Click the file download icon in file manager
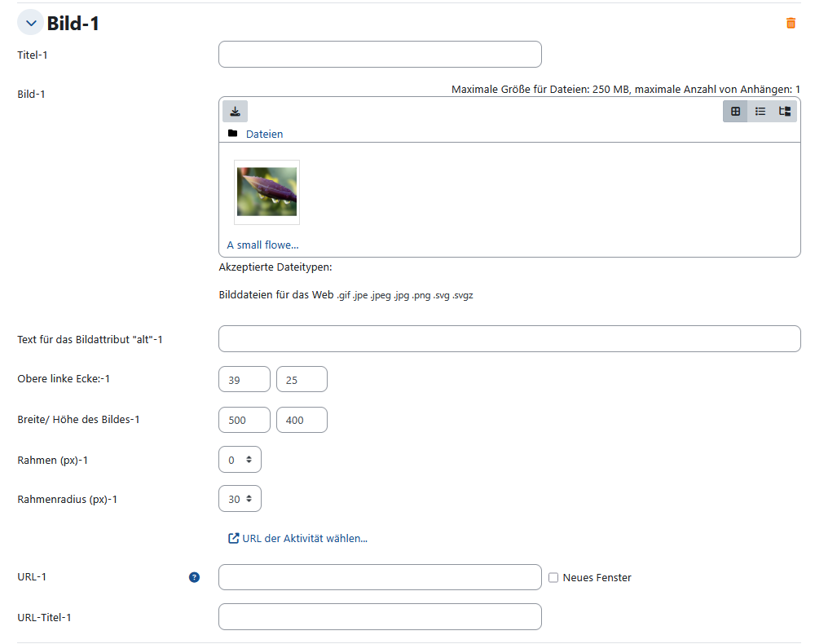This screenshot has width=837, height=644. (x=235, y=112)
